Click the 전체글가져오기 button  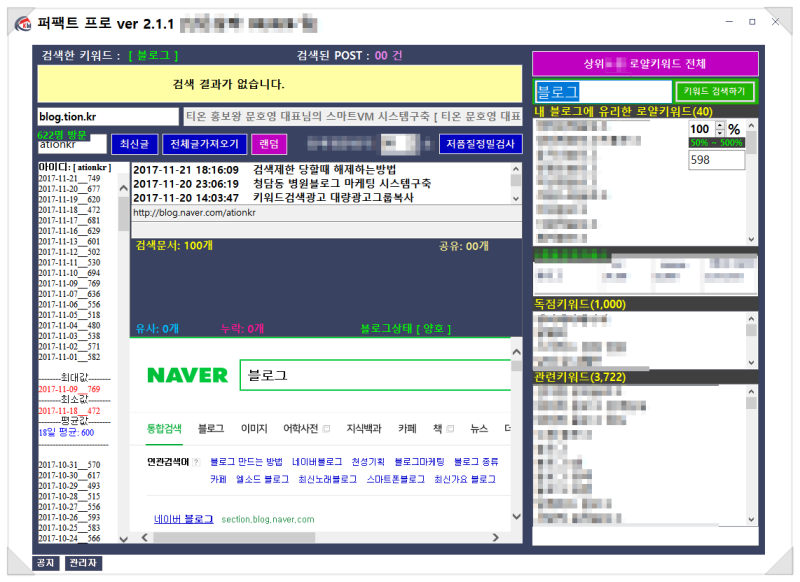click(x=204, y=144)
